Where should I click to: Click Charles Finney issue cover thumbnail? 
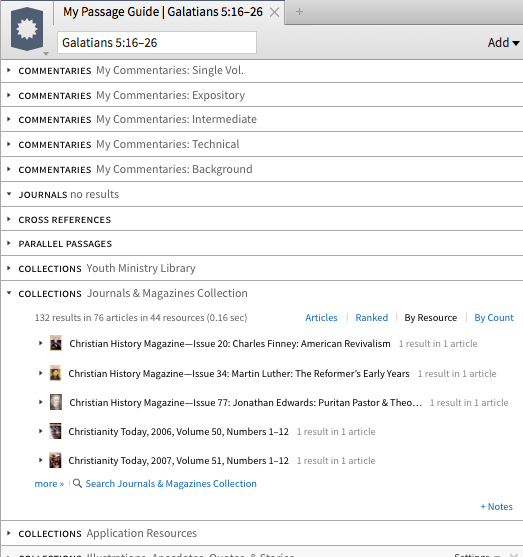(55, 343)
